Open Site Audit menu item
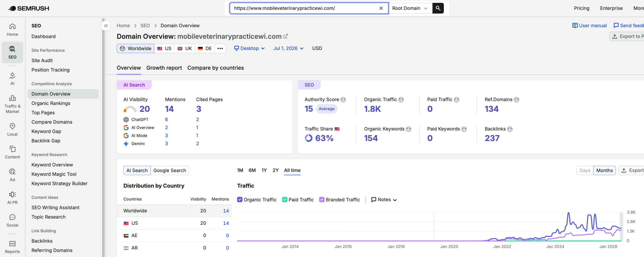 (x=42, y=61)
